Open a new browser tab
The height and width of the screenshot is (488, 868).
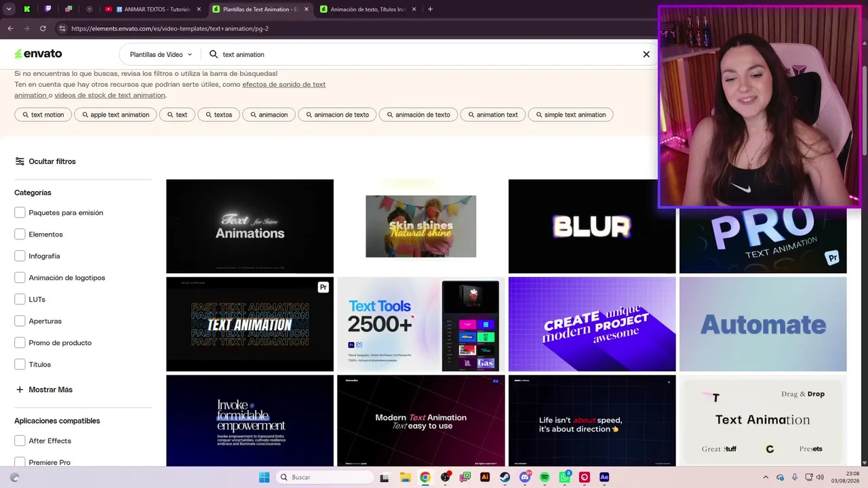pyautogui.click(x=430, y=9)
